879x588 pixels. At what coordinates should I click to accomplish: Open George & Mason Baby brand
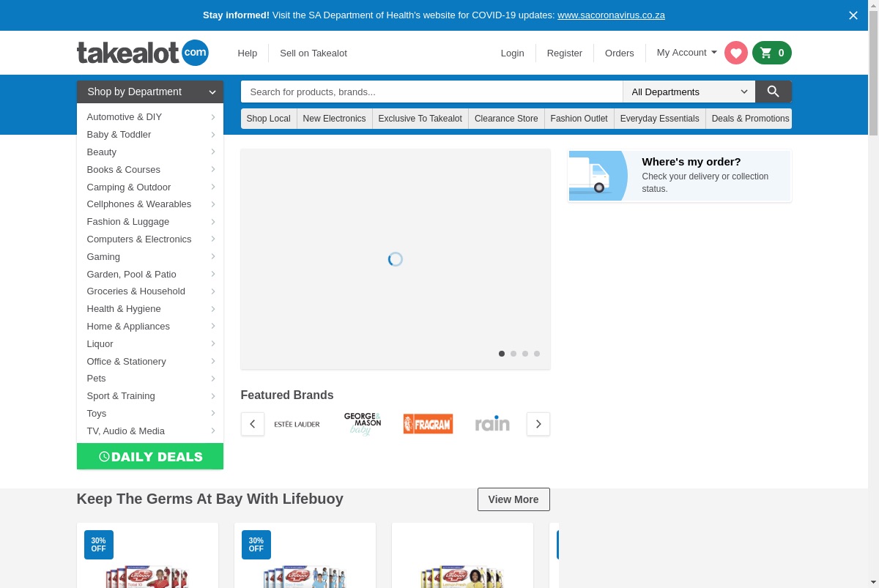tap(363, 424)
